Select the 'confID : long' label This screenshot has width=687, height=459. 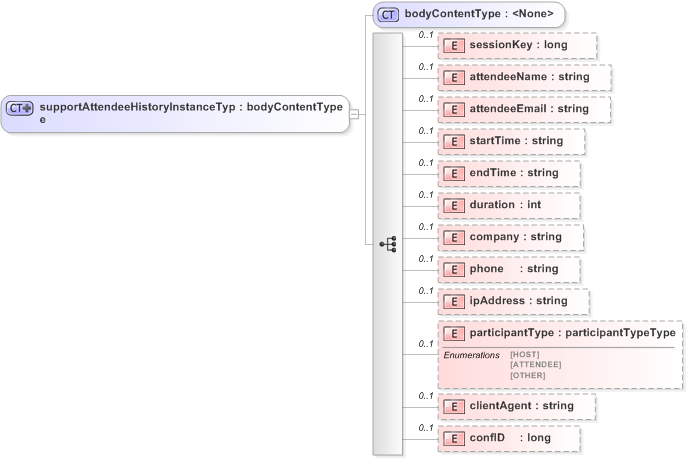(x=510, y=438)
